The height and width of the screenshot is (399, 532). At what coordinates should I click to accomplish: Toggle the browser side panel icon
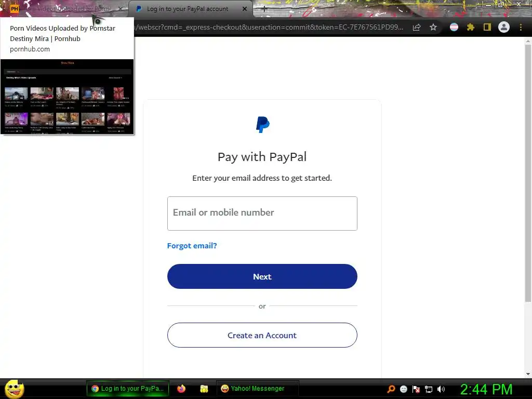click(487, 27)
